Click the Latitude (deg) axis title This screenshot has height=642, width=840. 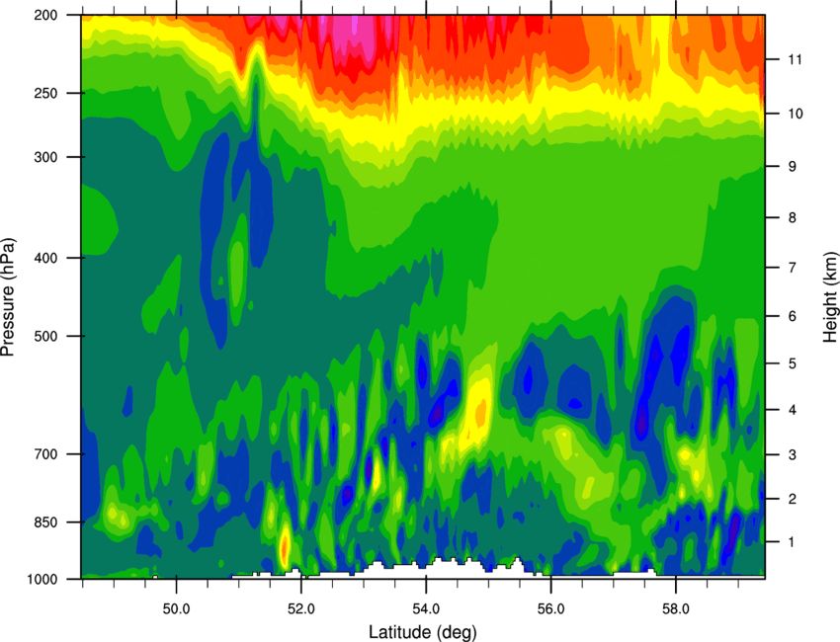click(423, 632)
